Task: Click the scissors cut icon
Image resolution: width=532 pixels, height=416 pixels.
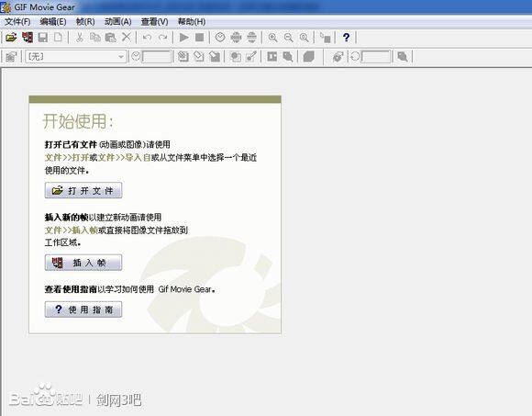Action: (x=80, y=37)
